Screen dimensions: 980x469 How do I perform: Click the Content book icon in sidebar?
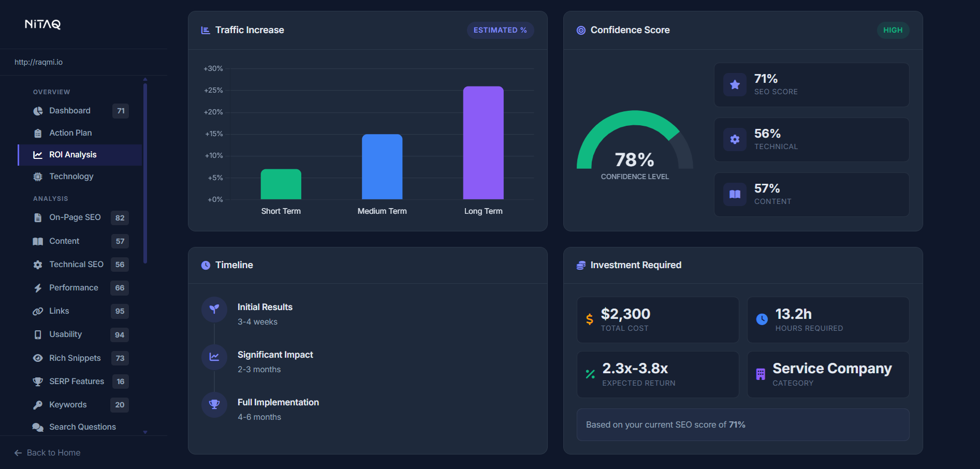pos(38,241)
